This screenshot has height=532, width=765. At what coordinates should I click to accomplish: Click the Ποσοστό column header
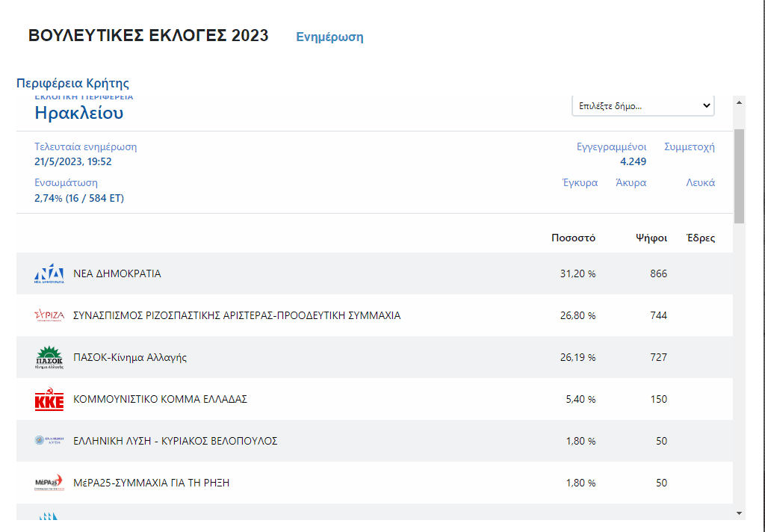click(573, 238)
